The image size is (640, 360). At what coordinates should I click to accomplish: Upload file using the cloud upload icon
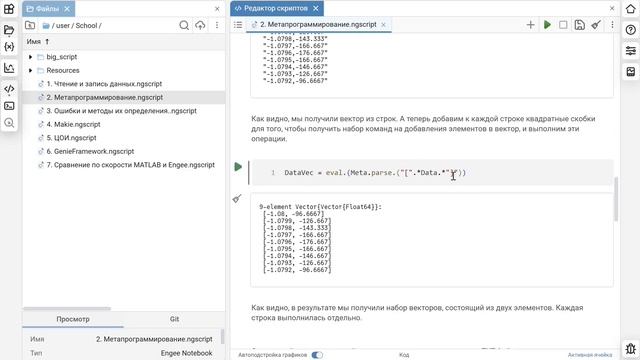(x=200, y=25)
